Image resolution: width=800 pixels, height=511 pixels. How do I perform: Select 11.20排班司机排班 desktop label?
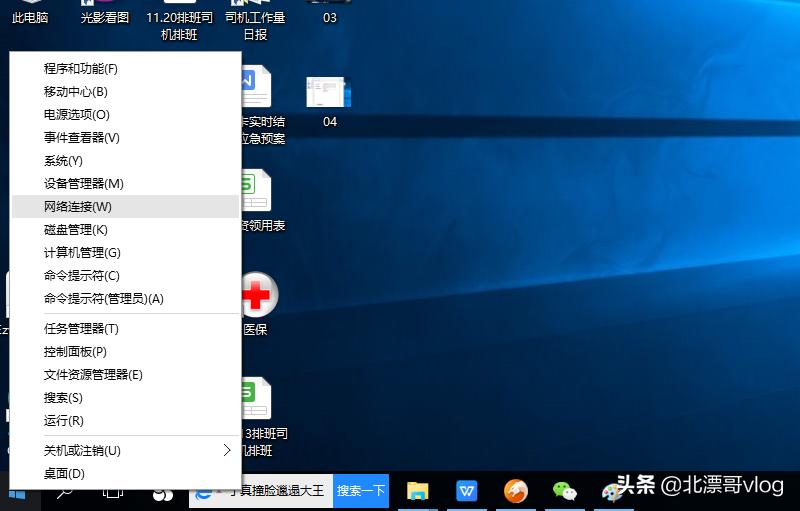[x=179, y=26]
